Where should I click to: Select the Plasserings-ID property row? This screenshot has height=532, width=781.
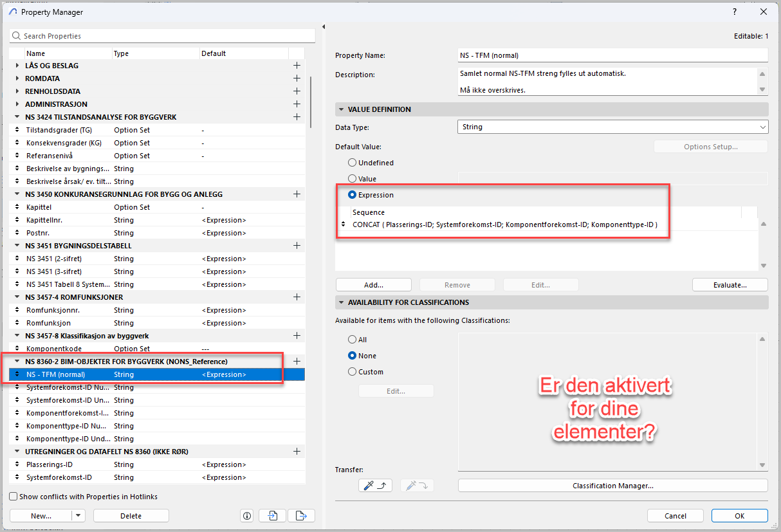coord(50,464)
